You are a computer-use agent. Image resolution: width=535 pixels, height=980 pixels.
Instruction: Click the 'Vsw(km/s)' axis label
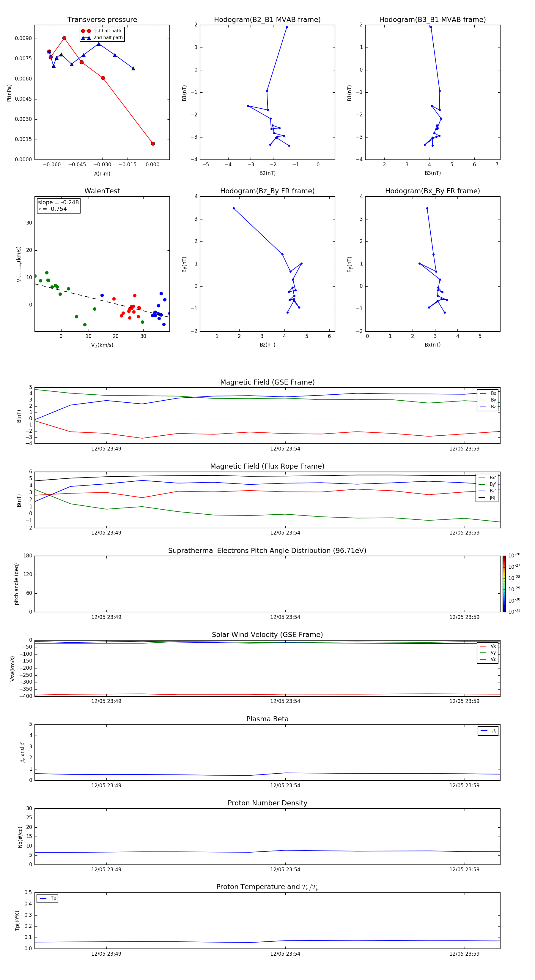[12, 668]
